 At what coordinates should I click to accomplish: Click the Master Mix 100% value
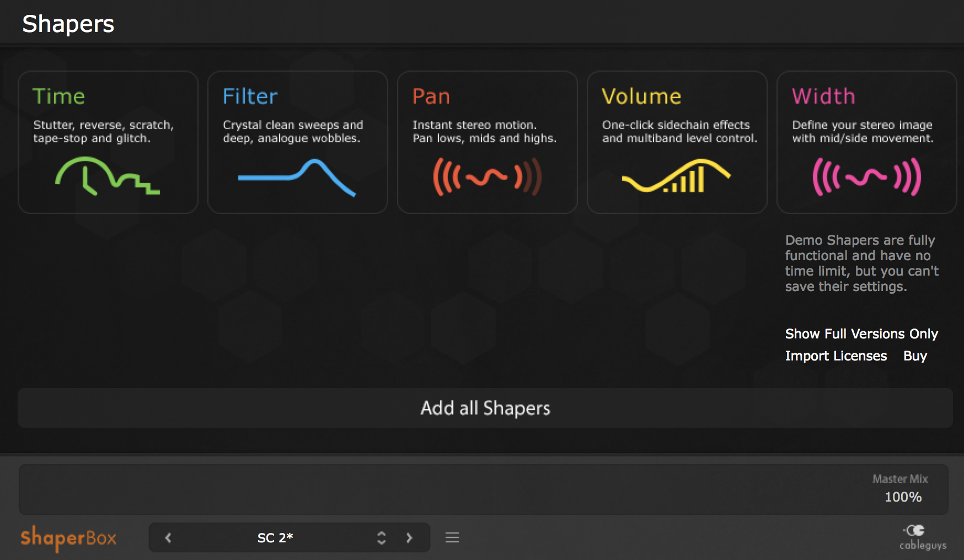pos(903,497)
